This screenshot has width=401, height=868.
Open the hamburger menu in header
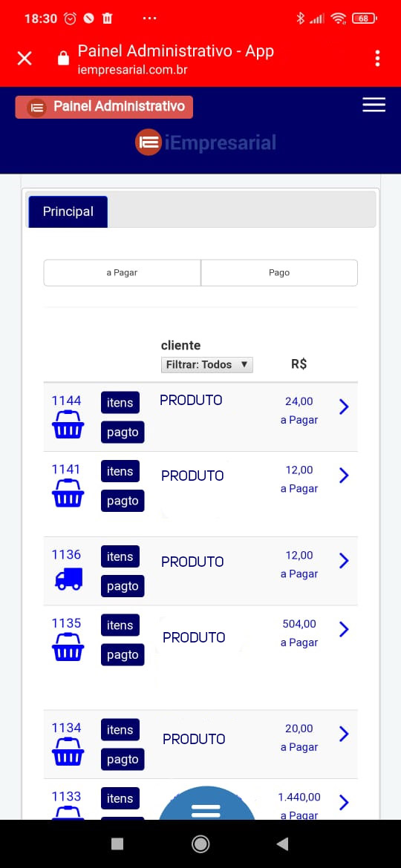[x=374, y=105]
